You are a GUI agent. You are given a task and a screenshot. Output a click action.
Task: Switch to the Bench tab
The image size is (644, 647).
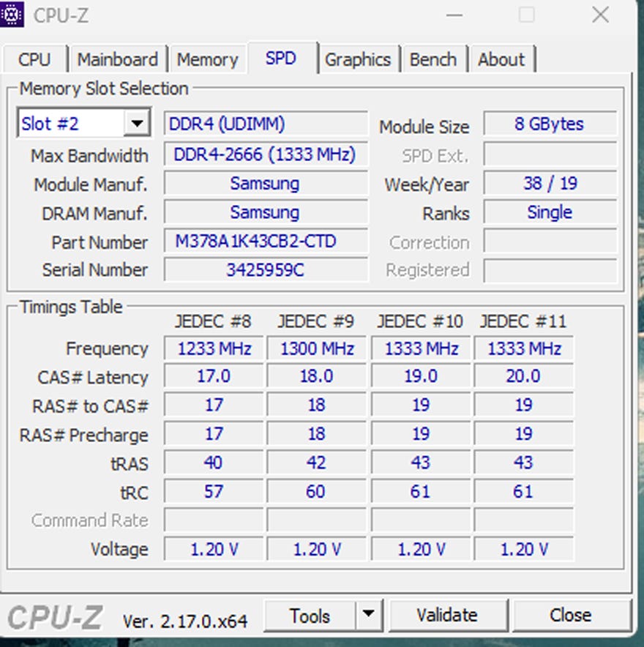(433, 59)
